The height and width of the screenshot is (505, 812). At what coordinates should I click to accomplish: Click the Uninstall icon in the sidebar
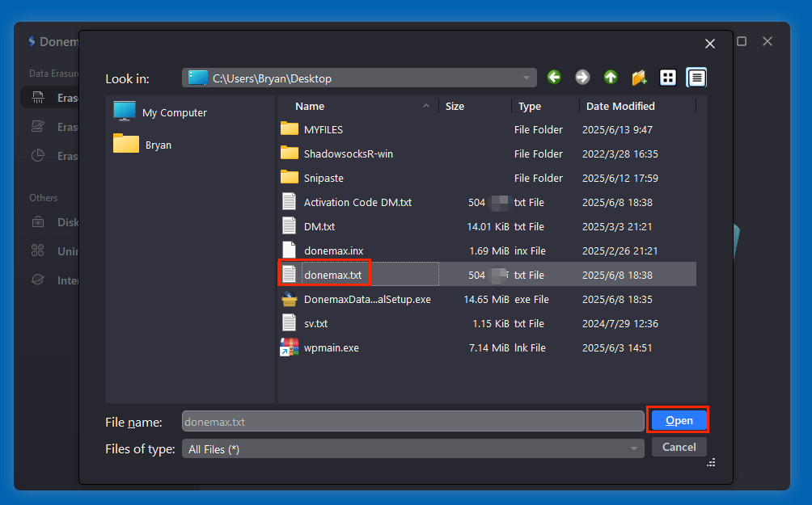tap(37, 250)
